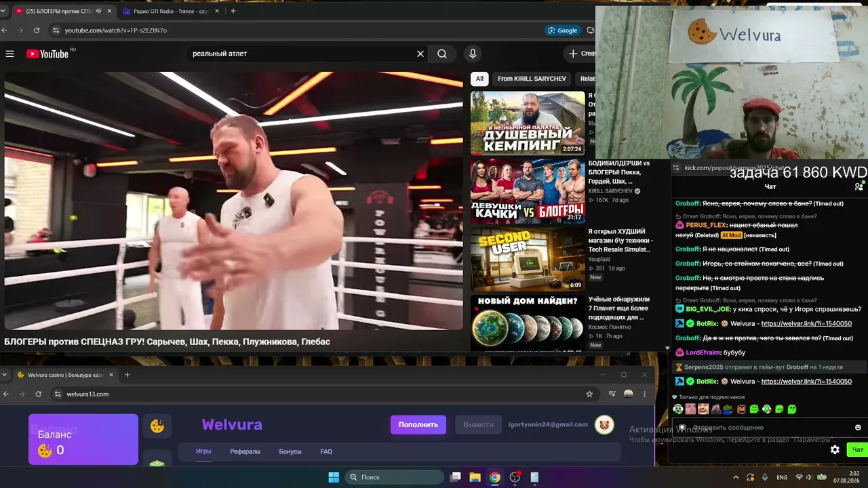868x488 pixels.
Task: Open the KIRILL SARYCHEV channel name
Action: 610,191
